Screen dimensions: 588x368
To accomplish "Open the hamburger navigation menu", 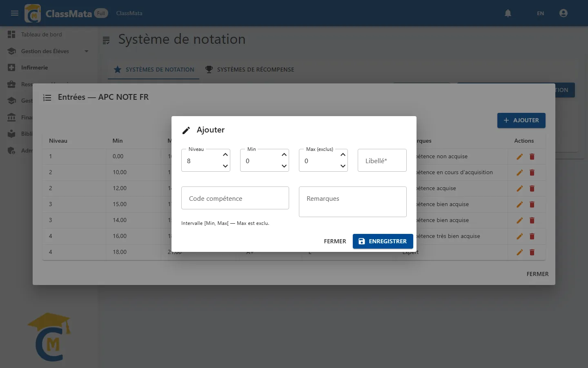I will pos(15,13).
